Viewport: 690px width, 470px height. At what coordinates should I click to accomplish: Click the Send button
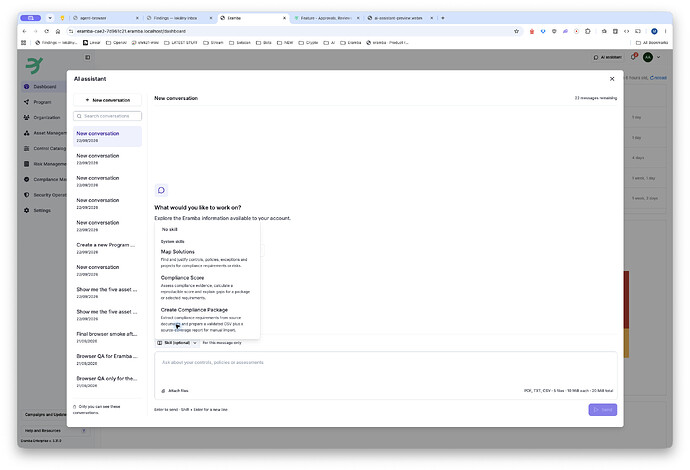coord(602,410)
